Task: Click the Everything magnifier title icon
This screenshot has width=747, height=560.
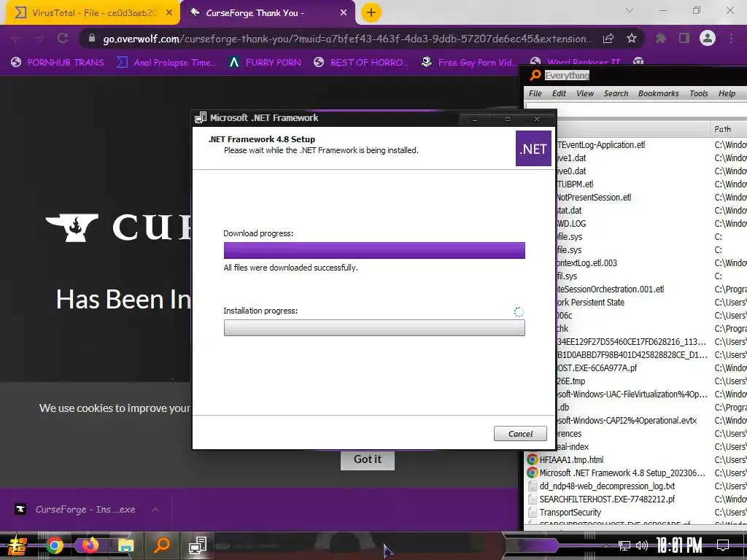Action: 535,75
